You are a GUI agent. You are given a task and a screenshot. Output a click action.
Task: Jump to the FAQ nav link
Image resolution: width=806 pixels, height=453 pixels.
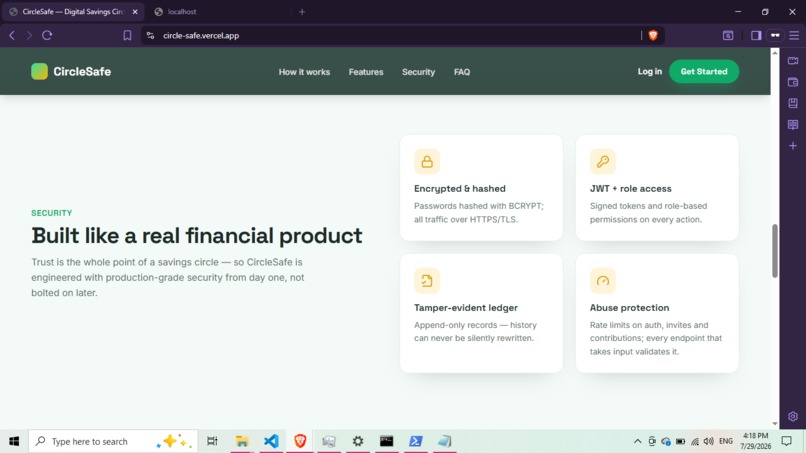pos(462,72)
